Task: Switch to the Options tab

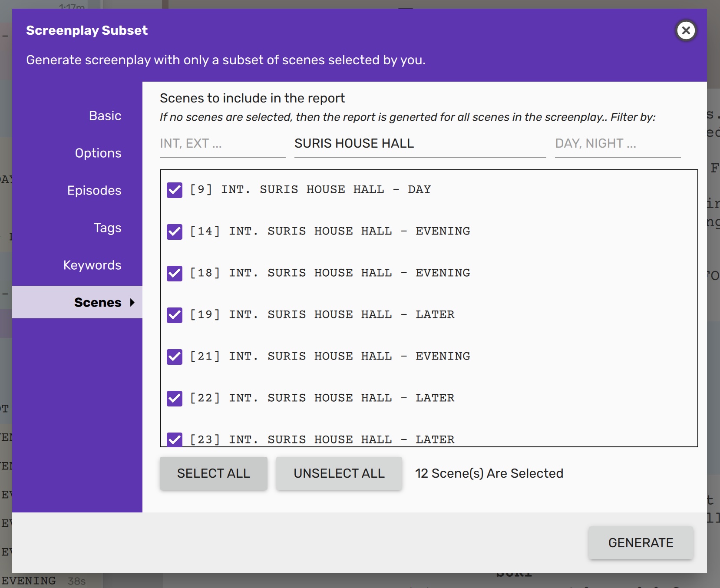Action: click(x=98, y=153)
